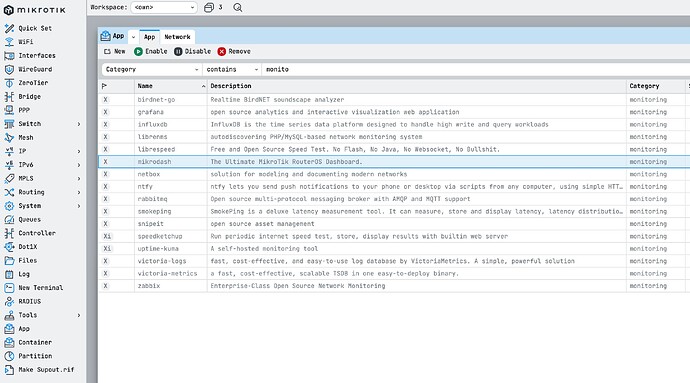Sort by Category column header
Screen dimensions: 690x383
click(656, 86)
